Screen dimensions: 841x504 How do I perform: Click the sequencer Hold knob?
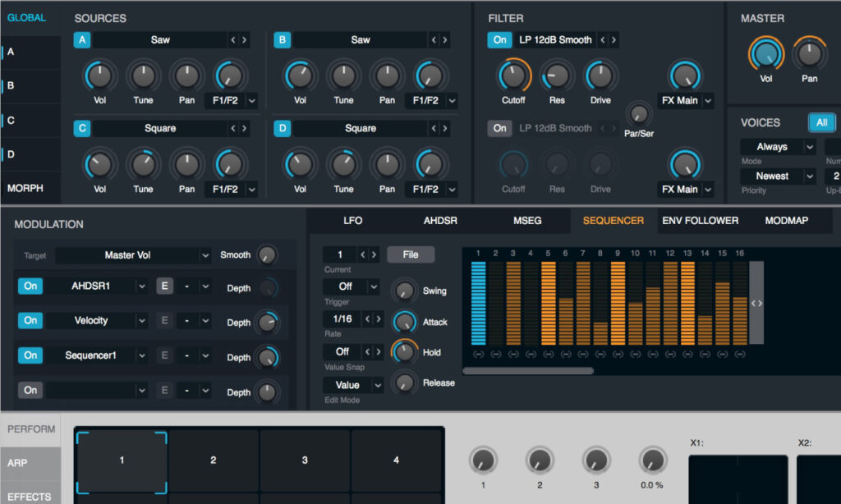pos(404,351)
